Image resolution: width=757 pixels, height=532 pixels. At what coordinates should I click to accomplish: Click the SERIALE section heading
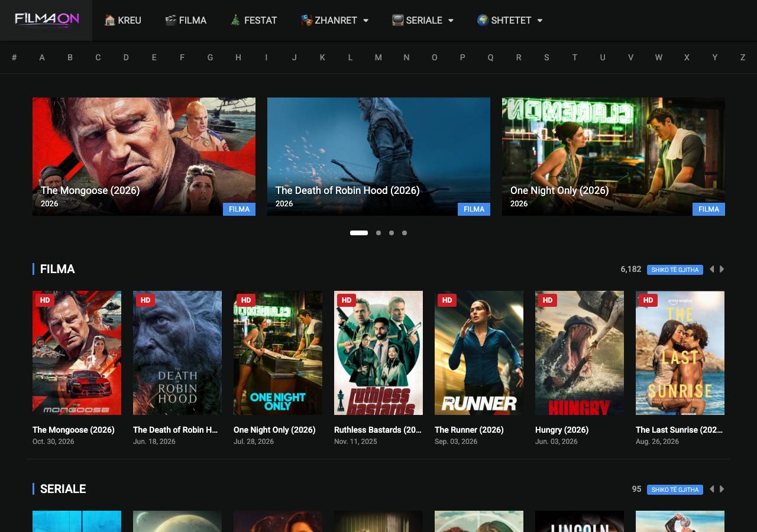tap(63, 489)
